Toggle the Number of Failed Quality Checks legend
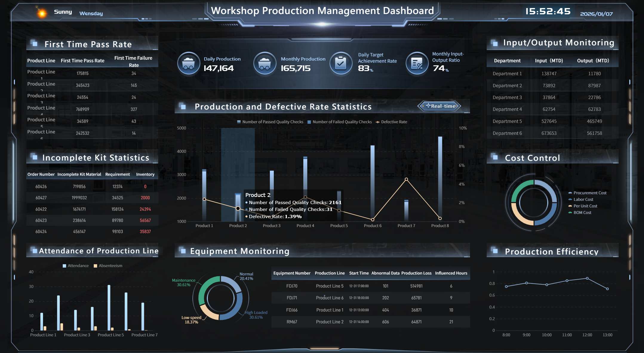 pyautogui.click(x=340, y=122)
